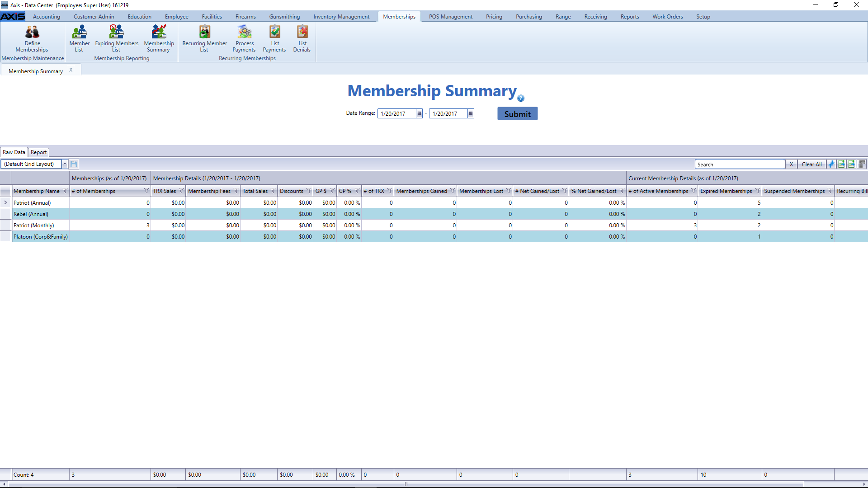868x488 pixels.
Task: Select the POS Management tab
Action: 451,17
